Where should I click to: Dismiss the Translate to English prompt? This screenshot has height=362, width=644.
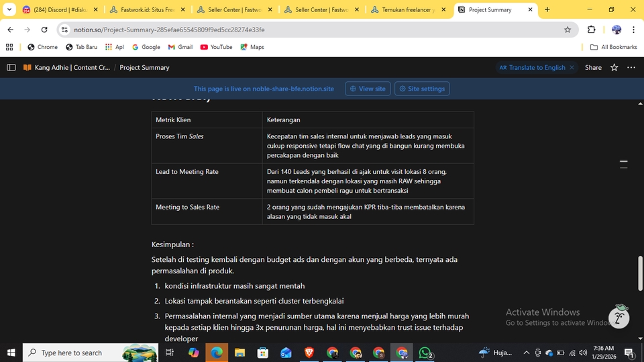point(572,67)
